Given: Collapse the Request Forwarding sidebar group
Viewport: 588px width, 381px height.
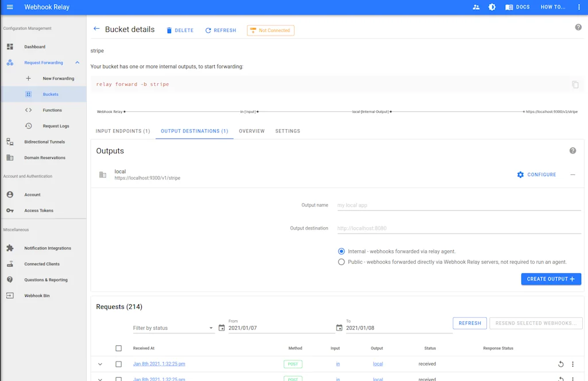Looking at the screenshot, I should [x=77, y=62].
